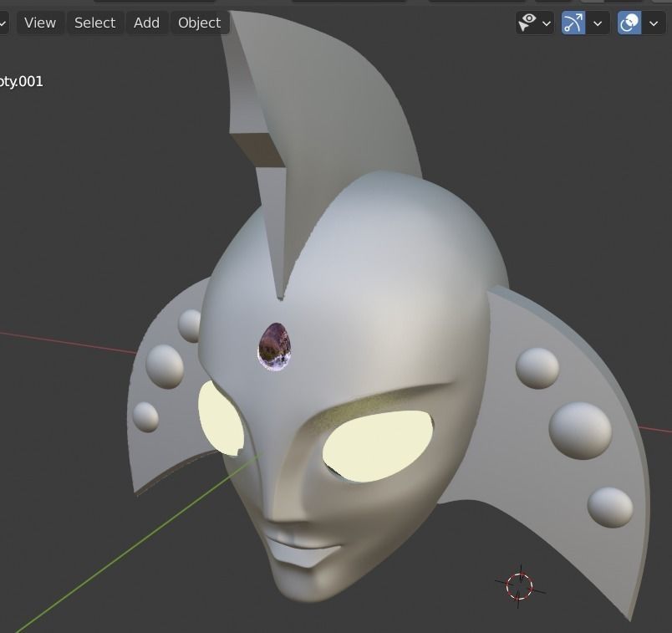
Task: Select the mask's glowing right eye
Action: 378,446
